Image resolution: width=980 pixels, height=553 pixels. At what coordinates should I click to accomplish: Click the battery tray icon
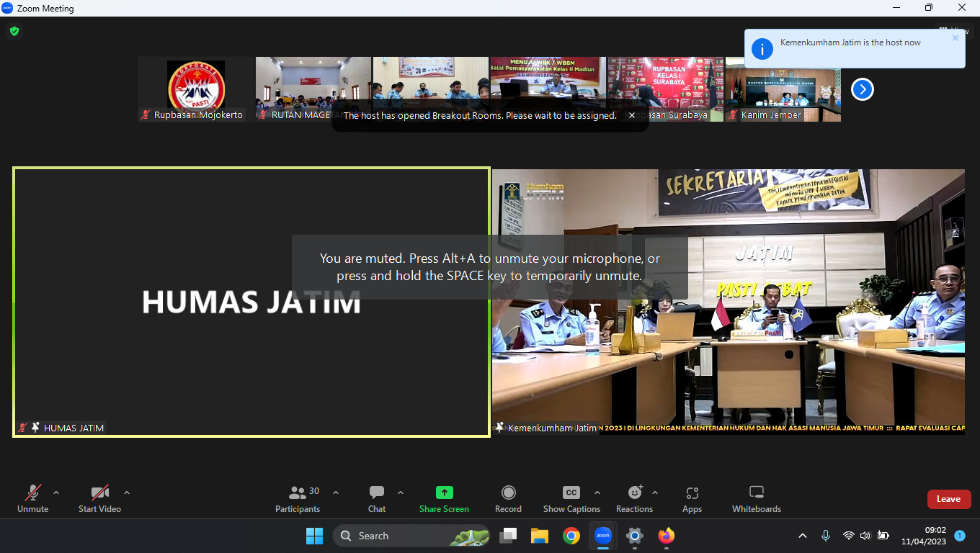pos(883,536)
